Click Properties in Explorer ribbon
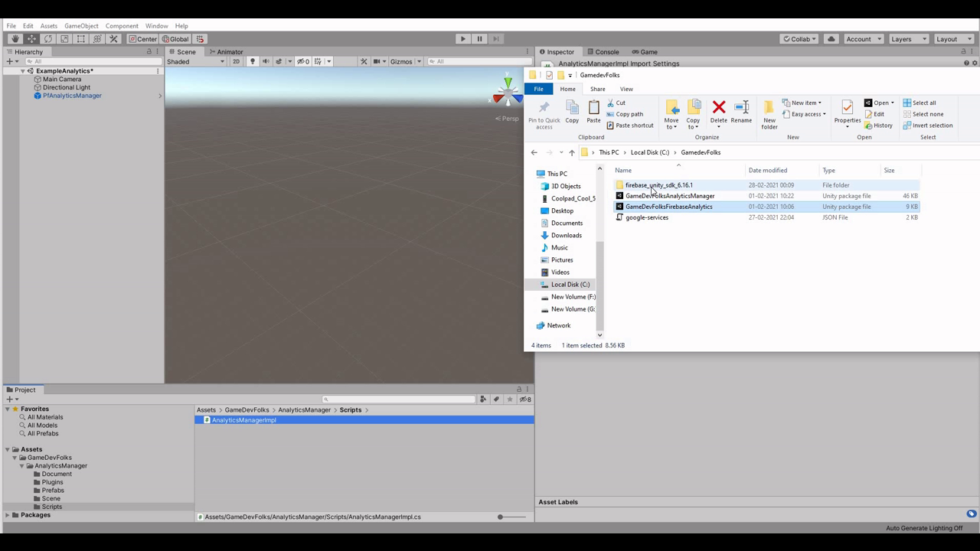Viewport: 980px width, 551px height. [847, 115]
